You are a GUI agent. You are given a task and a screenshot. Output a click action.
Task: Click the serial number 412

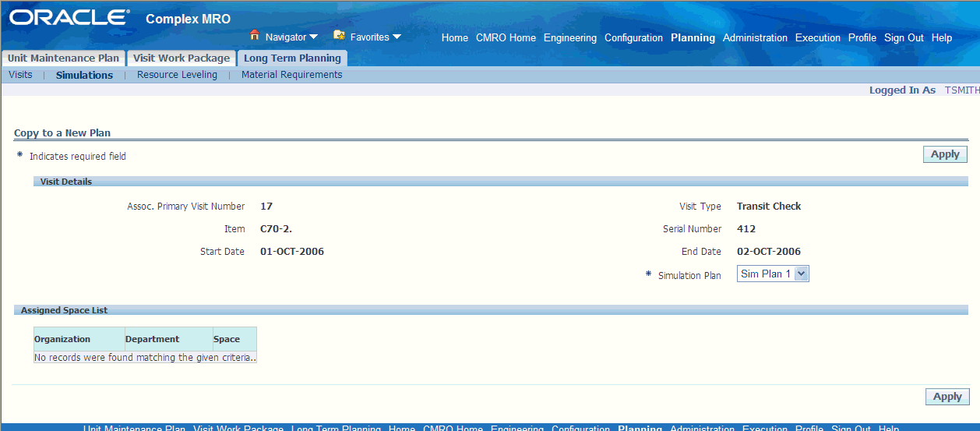[x=746, y=229]
